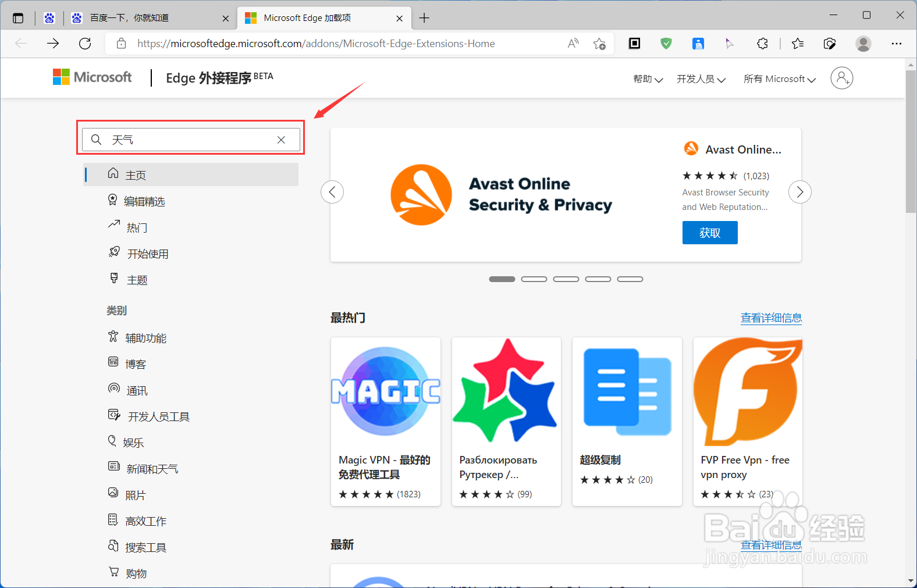Image resolution: width=917 pixels, height=588 pixels.
Task: Open the FVP Free Vpn extension card
Action: [748, 422]
